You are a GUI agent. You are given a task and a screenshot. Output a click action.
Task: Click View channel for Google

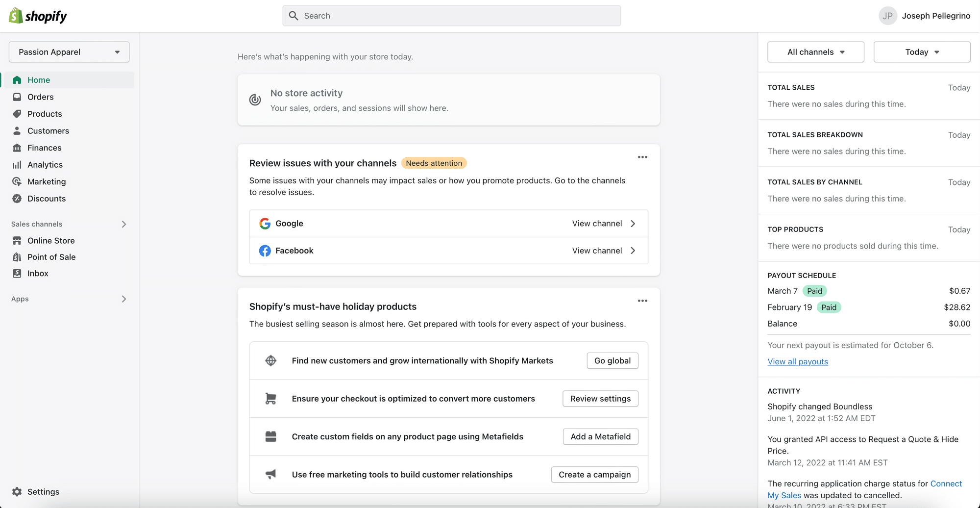pyautogui.click(x=597, y=224)
